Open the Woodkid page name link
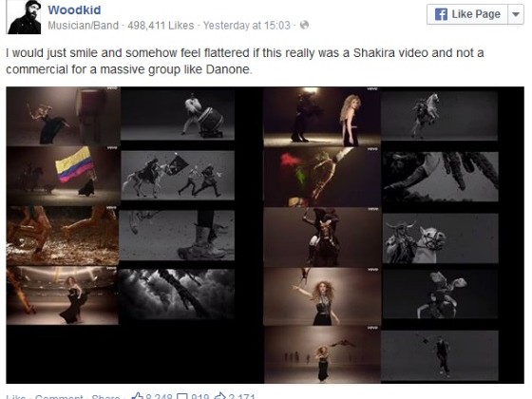532x399 pixels. click(74, 9)
